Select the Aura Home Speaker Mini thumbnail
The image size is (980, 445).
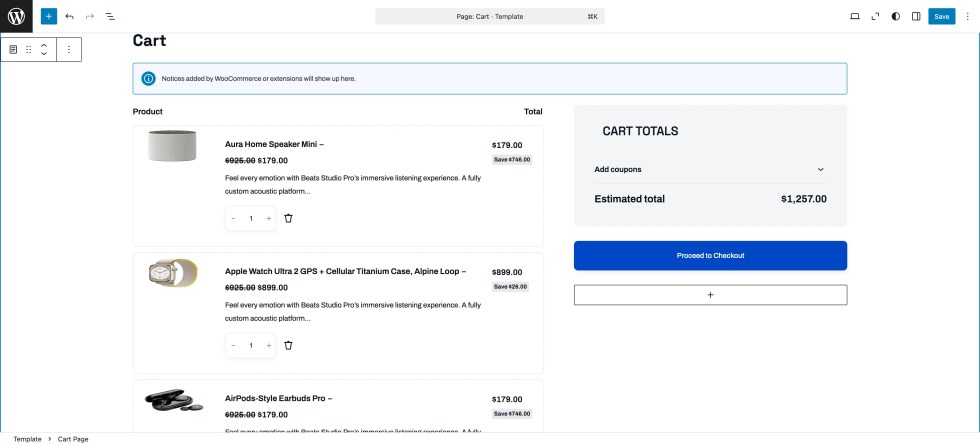pos(172,146)
